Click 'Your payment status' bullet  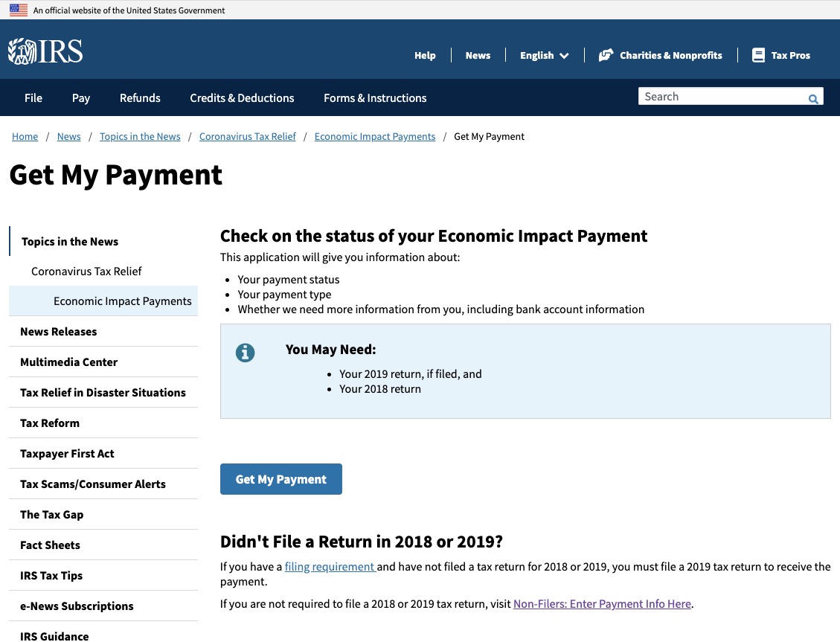pyautogui.click(x=289, y=280)
